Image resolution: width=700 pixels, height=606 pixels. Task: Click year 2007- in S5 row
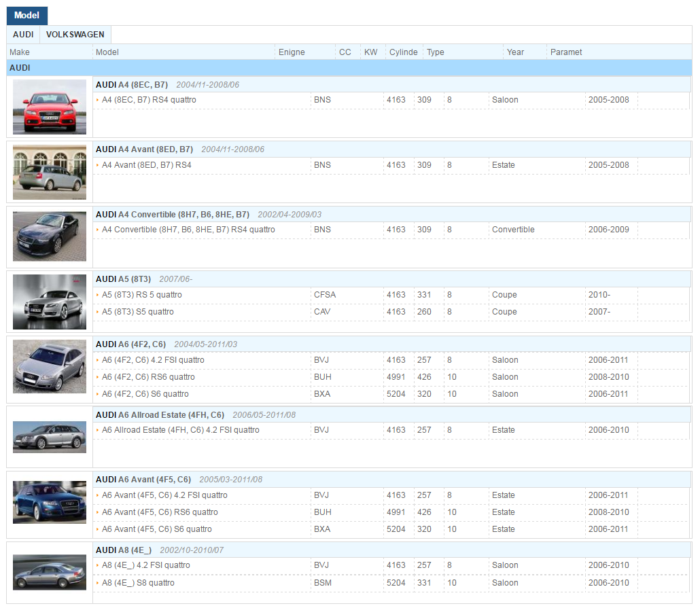tap(599, 312)
